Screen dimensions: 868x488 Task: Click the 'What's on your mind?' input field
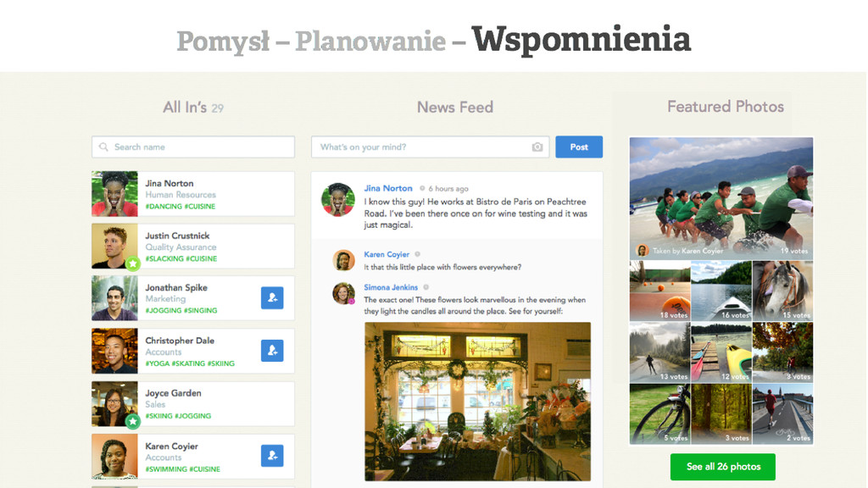pyautogui.click(x=430, y=147)
